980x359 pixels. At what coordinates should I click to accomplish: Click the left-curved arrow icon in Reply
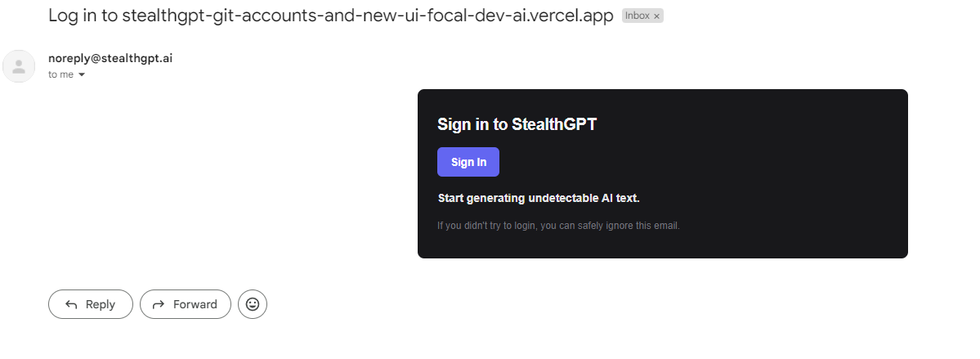coord(71,304)
